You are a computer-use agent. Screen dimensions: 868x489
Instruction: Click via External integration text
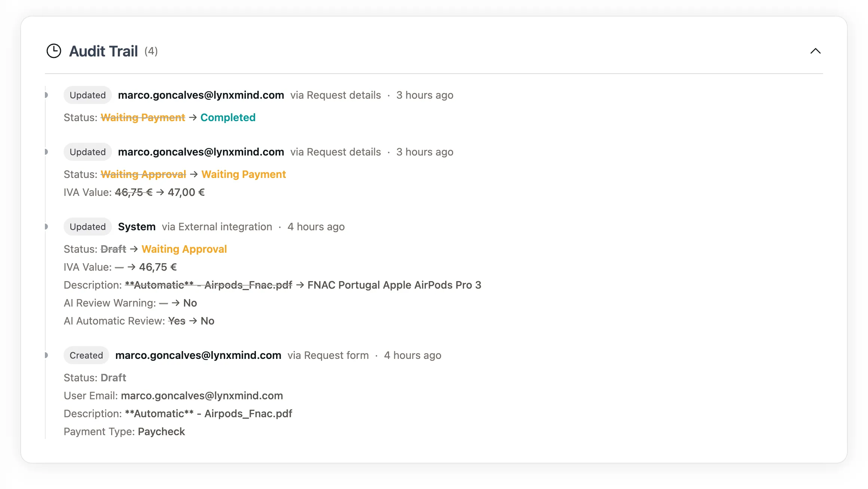tap(217, 227)
